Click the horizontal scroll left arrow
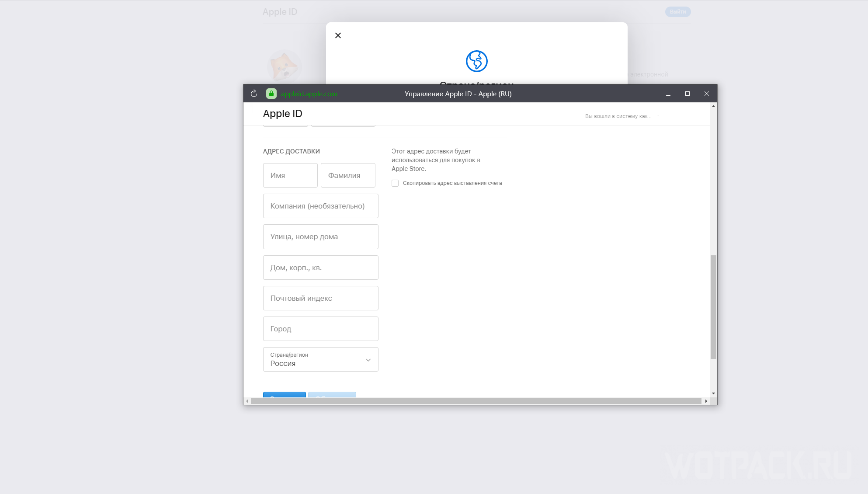The width and height of the screenshot is (868, 494). click(247, 401)
